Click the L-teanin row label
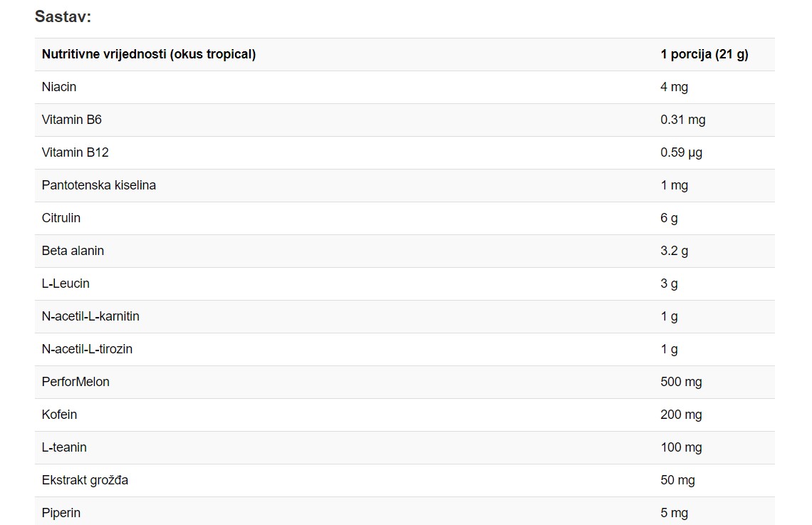Image resolution: width=812 pixels, height=525 pixels. [64, 447]
